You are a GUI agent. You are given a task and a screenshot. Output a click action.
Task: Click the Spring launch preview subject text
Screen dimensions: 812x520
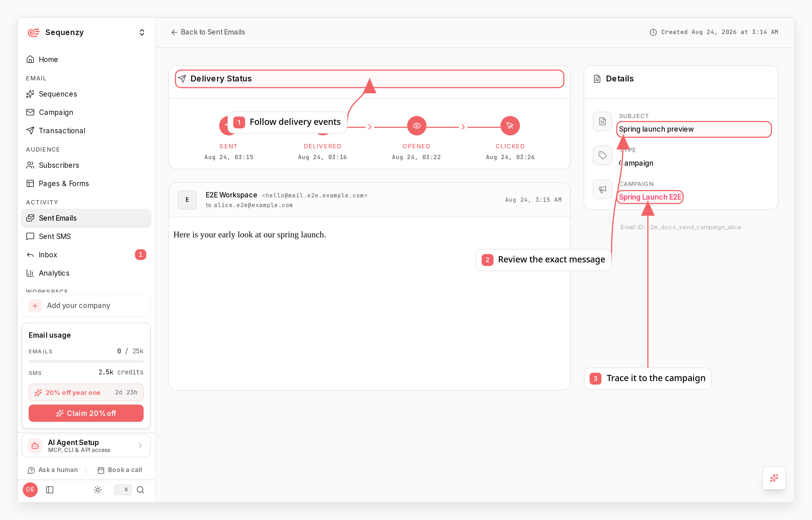click(656, 129)
